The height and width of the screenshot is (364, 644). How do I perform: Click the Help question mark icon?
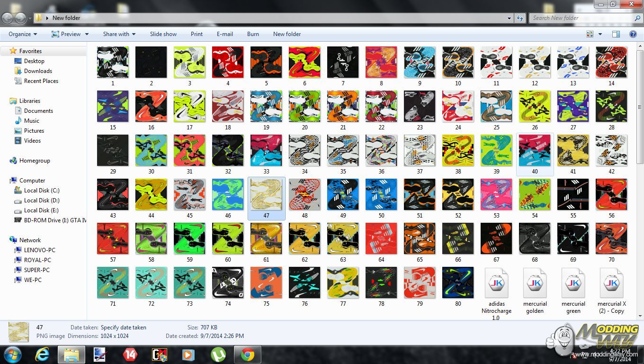pos(633,34)
